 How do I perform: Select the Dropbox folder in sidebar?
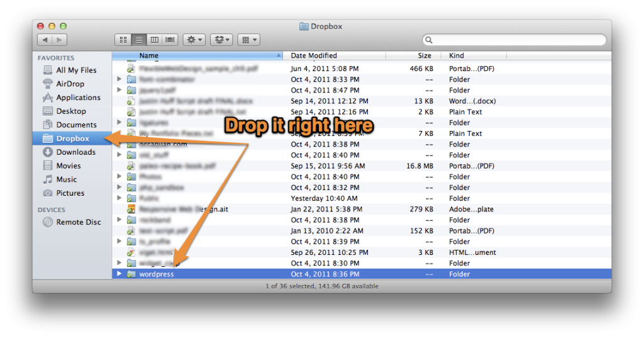(x=72, y=138)
